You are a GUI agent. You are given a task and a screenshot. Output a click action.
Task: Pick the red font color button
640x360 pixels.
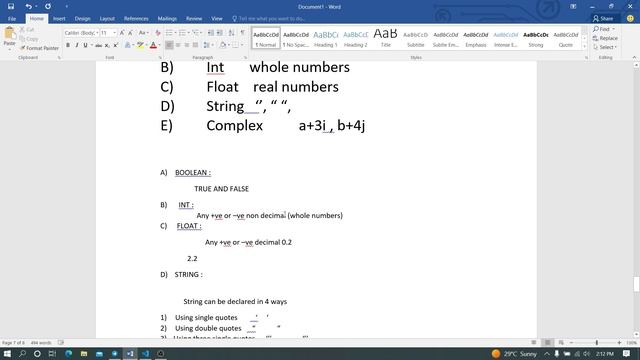click(x=153, y=45)
